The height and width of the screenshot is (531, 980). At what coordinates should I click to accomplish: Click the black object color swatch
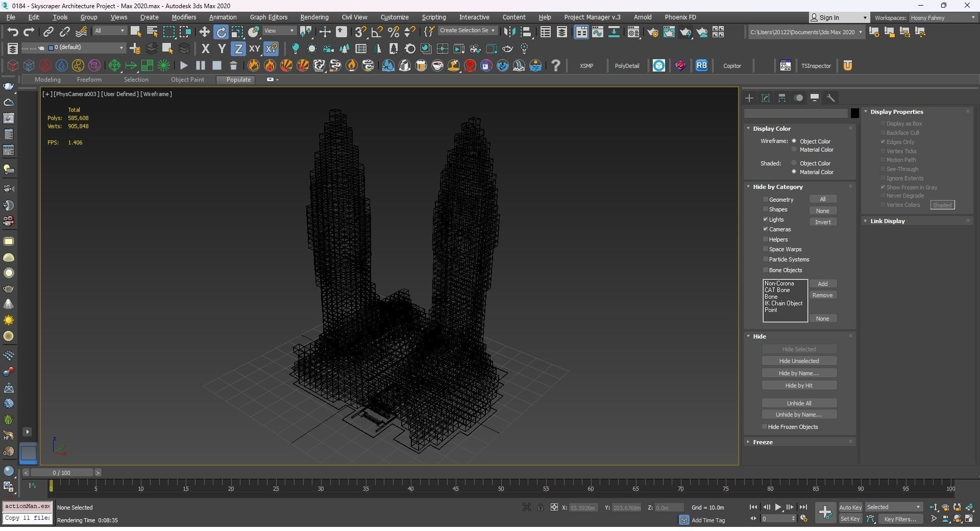[855, 113]
